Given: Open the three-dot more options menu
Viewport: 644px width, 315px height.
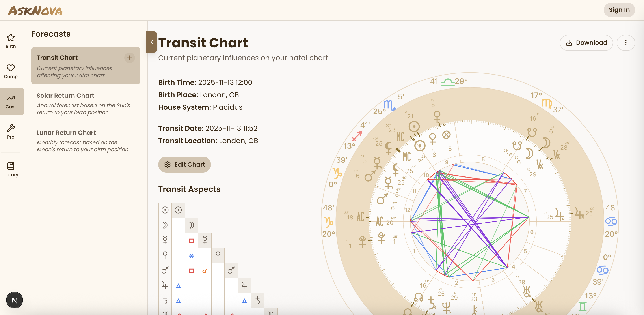Looking at the screenshot, I should pos(625,43).
